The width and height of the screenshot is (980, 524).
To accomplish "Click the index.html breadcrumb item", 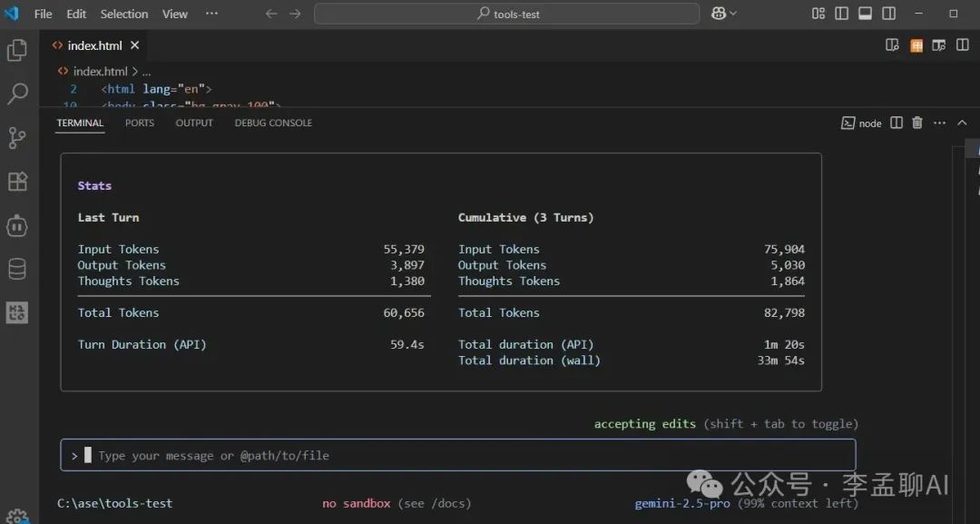I will click(x=100, y=71).
